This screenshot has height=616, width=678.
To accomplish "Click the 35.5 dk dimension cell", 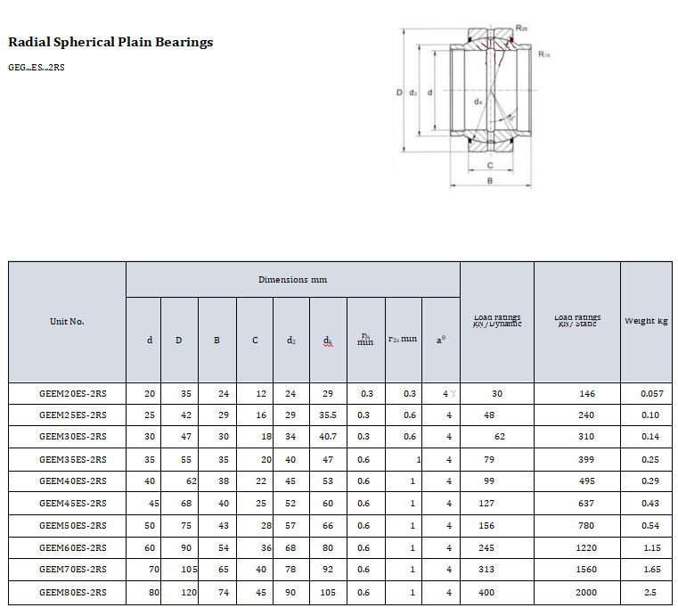I will (x=327, y=415).
